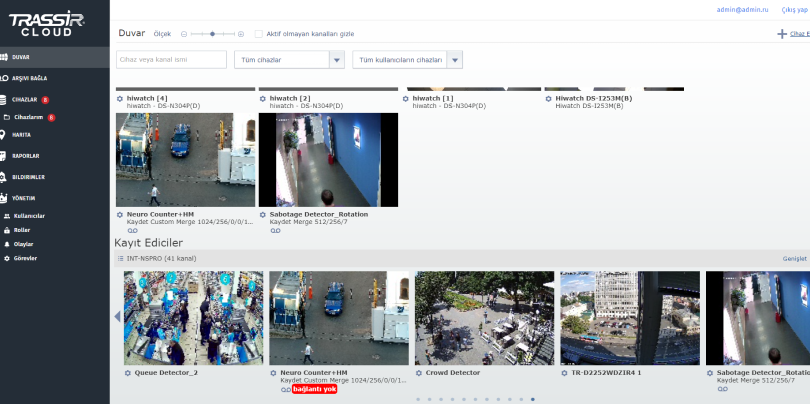The width and height of the screenshot is (810, 404).
Task: Click the Kayıt Ediciler heading
Action: [148, 243]
